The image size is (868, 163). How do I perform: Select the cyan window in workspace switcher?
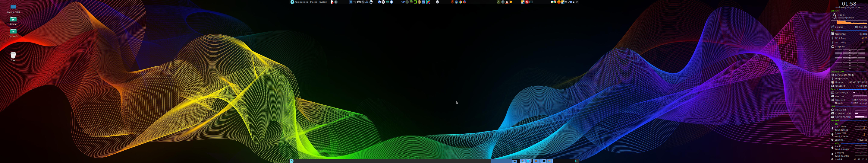pos(528,161)
